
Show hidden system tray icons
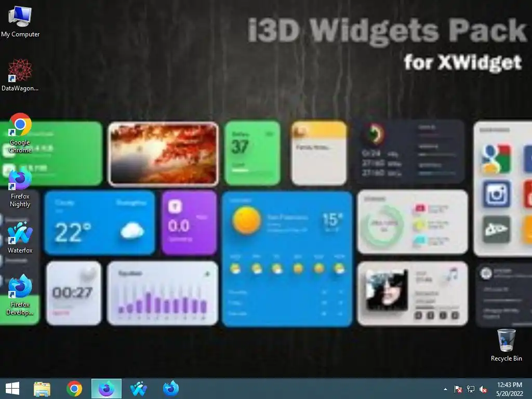[445, 389]
